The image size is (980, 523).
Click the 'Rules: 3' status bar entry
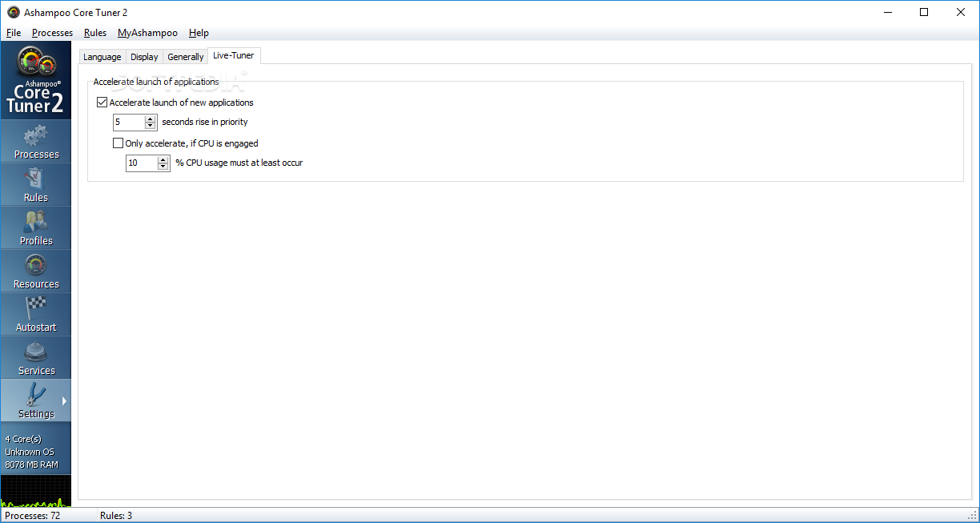pyautogui.click(x=116, y=516)
